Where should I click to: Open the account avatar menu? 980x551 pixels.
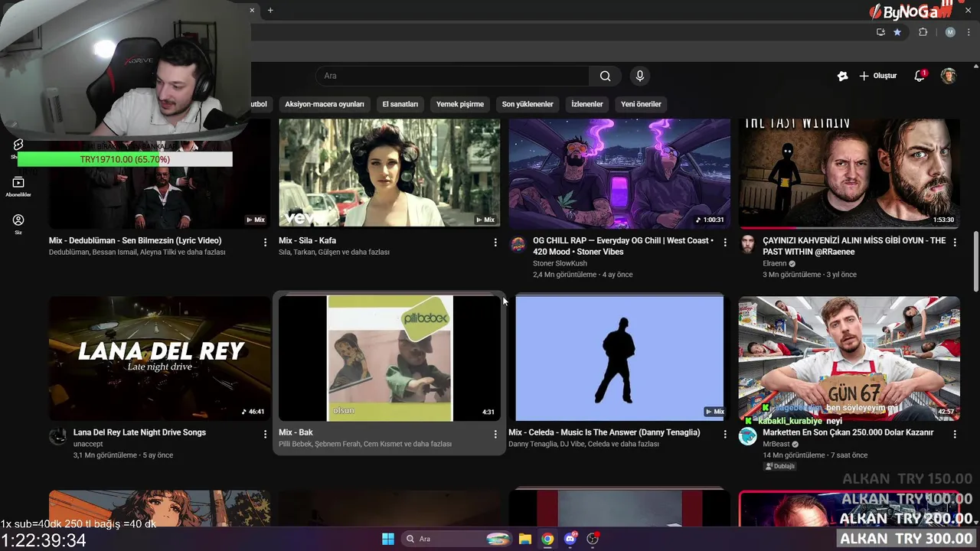point(949,76)
